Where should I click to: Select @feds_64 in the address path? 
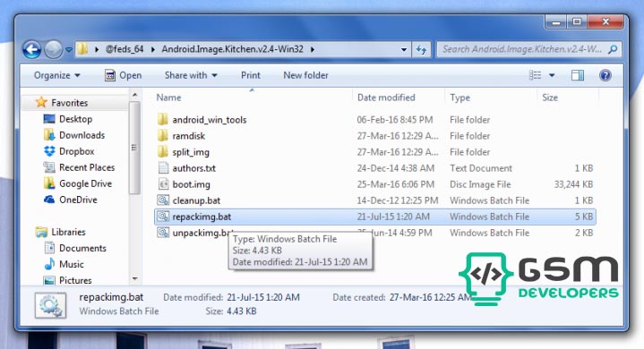tap(125, 49)
